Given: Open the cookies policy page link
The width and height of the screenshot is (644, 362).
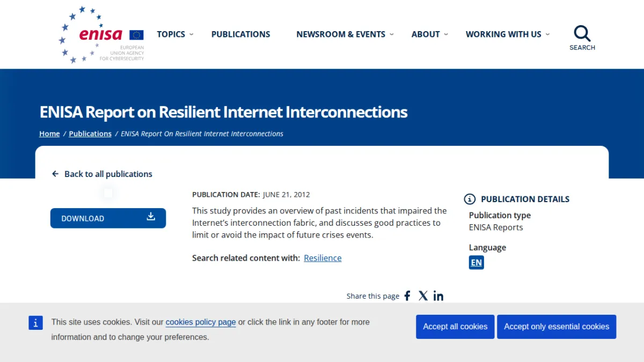Looking at the screenshot, I should 201,322.
